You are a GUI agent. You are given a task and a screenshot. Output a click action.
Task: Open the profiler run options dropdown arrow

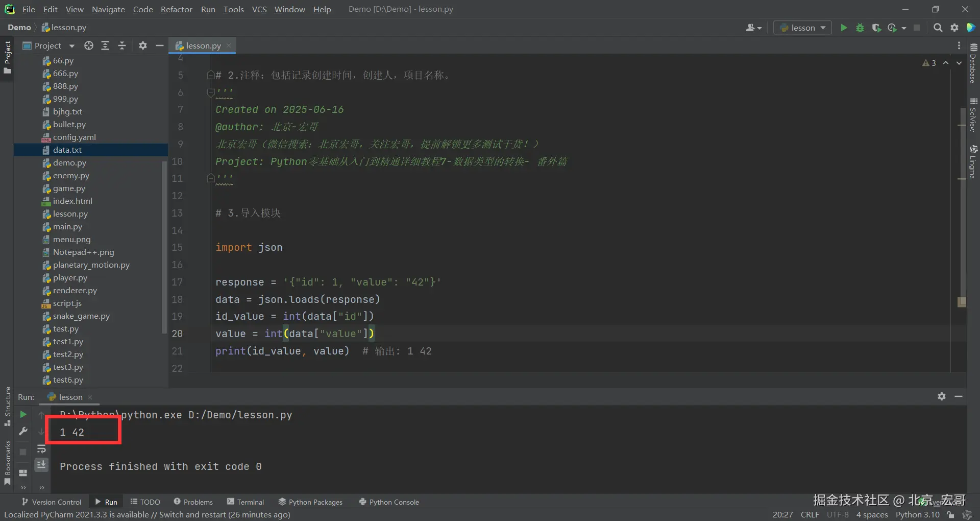904,28
